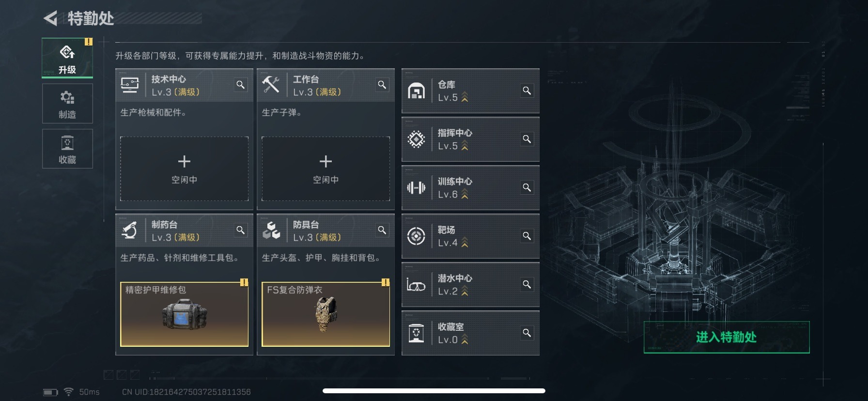Click the 训练中心 magnifier icon
Screen dimensions: 868x401
click(527, 187)
